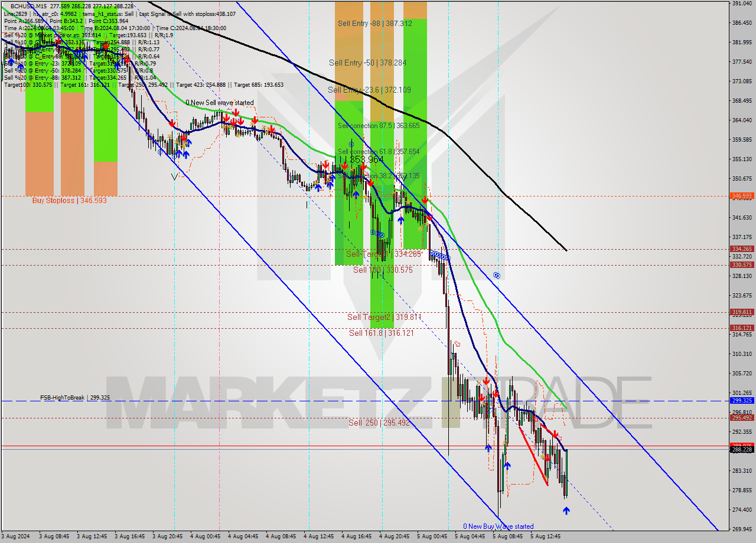Screen dimensions: 756x543
Task: Click the red 346.593 price axis tag
Action: (742, 196)
